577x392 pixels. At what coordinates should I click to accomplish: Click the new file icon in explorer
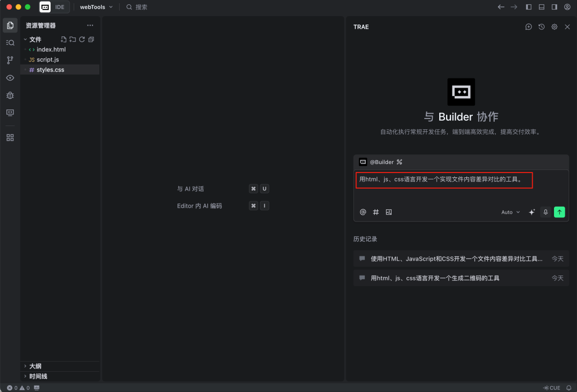click(63, 40)
